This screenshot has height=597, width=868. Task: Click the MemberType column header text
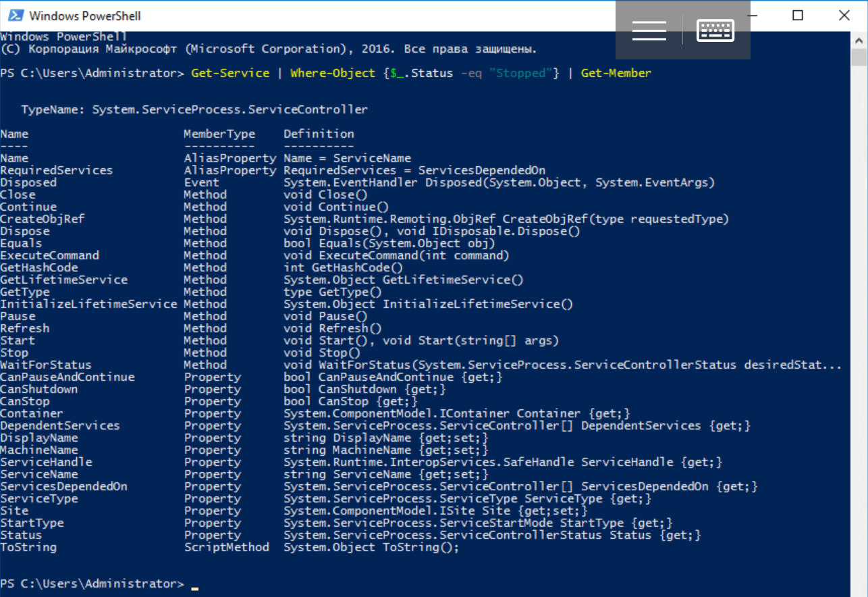tap(219, 133)
